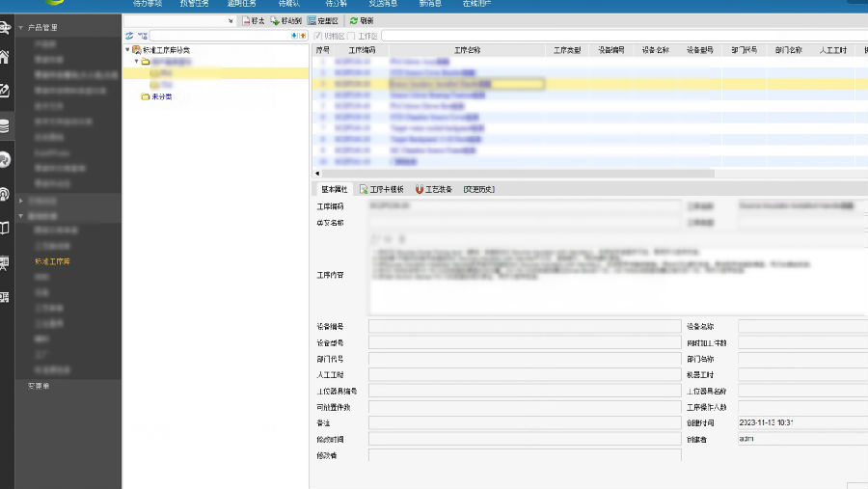Click the home icon in left sidebar
Viewport: 868px width, 489px height.
coord(5,57)
